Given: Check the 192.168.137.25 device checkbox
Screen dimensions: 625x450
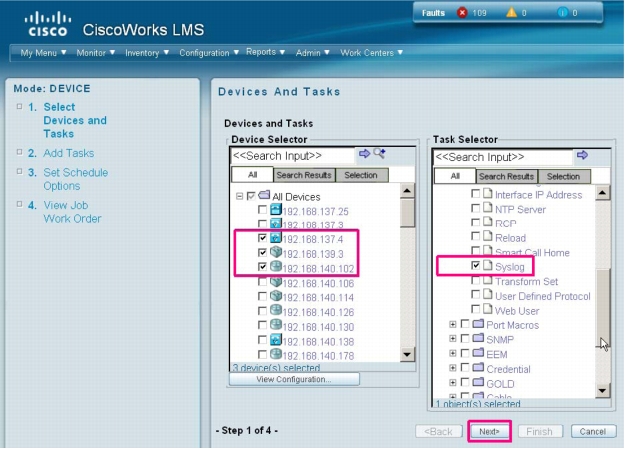Looking at the screenshot, I should (262, 210).
